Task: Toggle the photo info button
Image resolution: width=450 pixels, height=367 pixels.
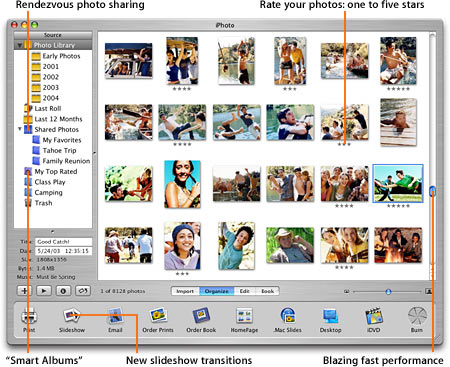Action: point(63,291)
